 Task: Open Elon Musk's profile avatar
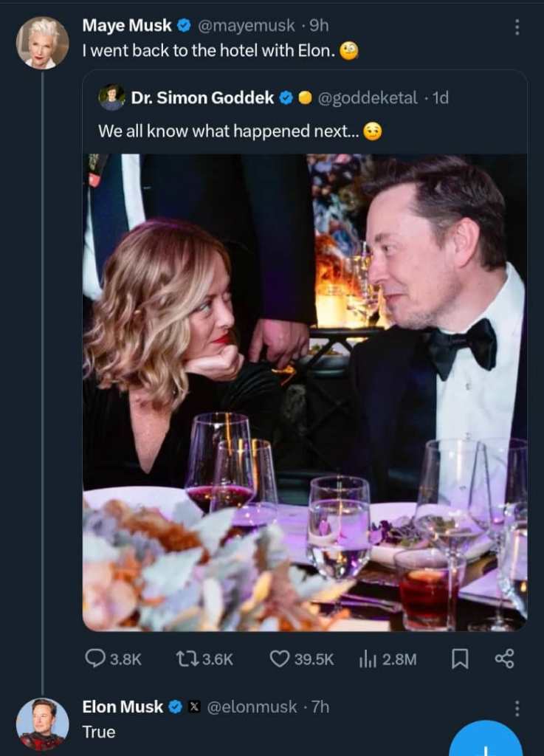point(42,724)
